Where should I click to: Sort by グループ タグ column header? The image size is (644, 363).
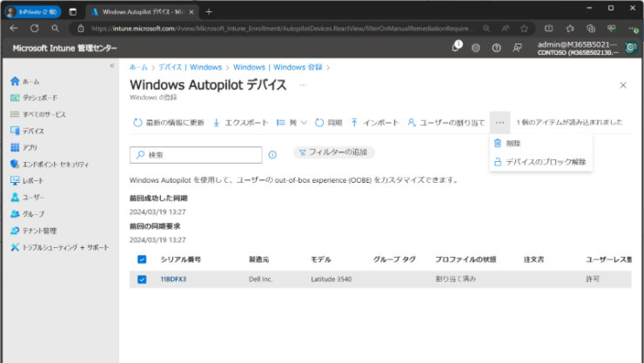394,259
